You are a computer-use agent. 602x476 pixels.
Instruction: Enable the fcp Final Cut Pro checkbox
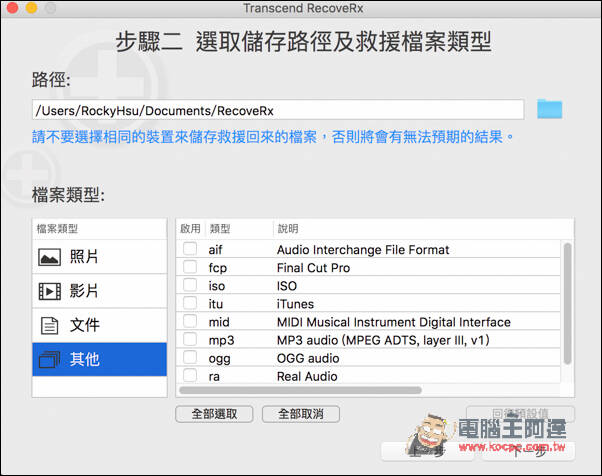pos(190,267)
